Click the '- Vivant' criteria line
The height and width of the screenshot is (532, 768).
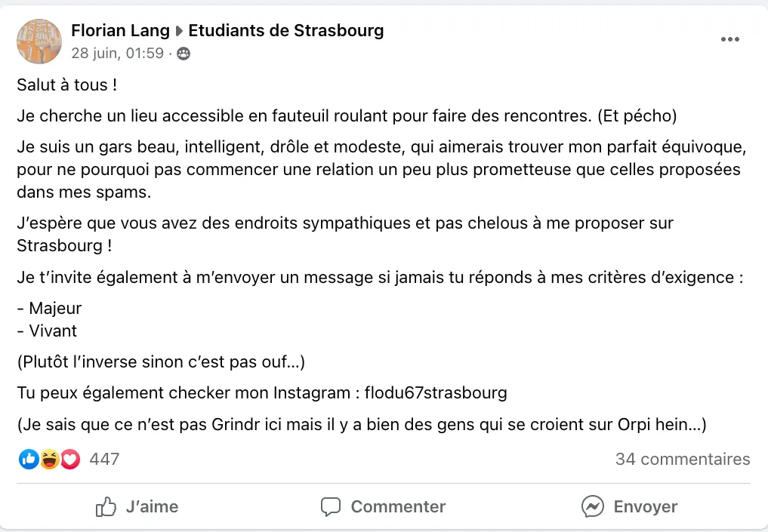coord(47,331)
